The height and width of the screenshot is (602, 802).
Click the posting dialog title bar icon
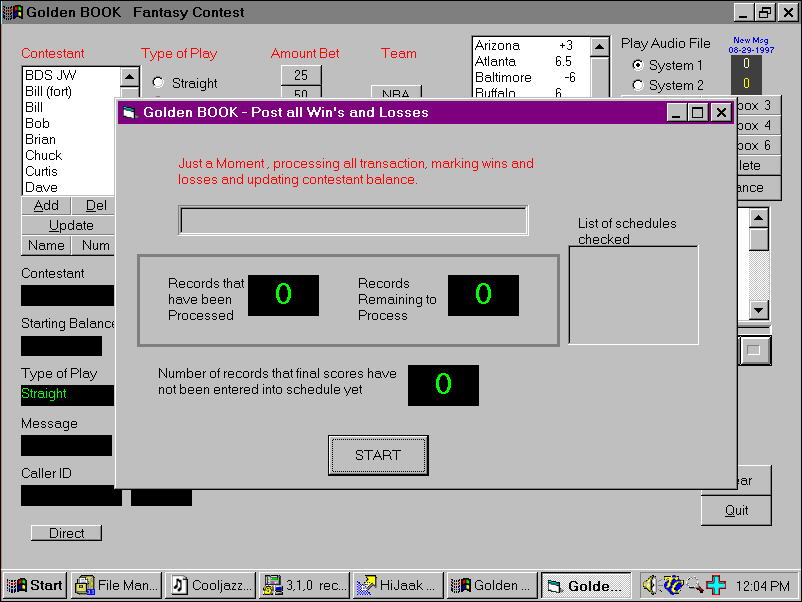pos(129,112)
